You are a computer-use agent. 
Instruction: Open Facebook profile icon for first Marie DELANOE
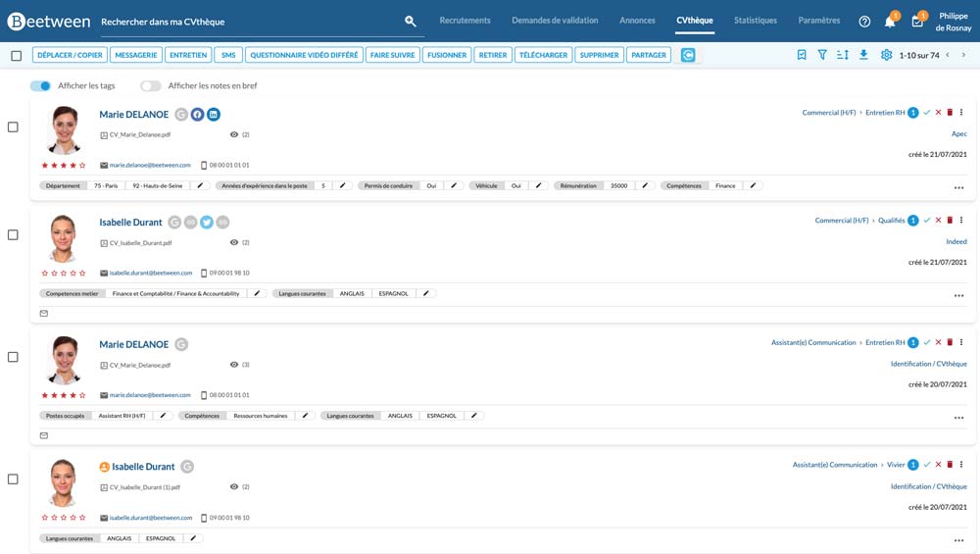coord(198,115)
